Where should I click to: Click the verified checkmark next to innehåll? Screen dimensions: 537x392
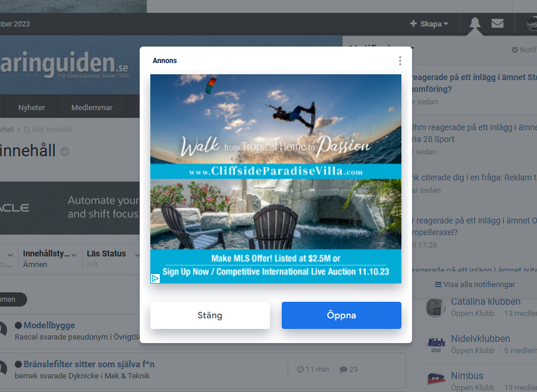[x=65, y=151]
